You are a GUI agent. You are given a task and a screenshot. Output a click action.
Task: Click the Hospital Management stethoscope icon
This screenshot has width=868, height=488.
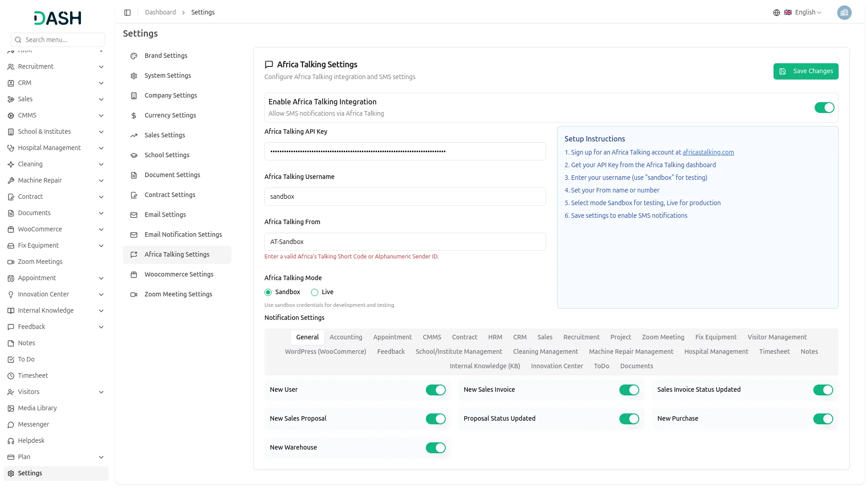click(11, 148)
